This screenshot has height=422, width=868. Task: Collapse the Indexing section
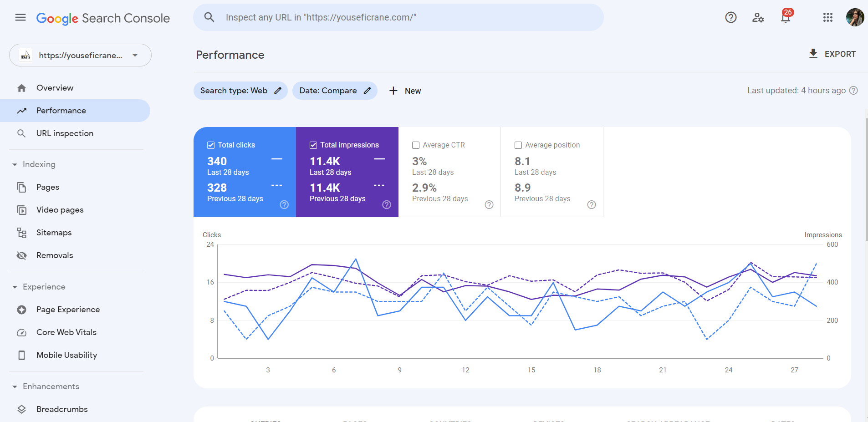[x=15, y=164]
